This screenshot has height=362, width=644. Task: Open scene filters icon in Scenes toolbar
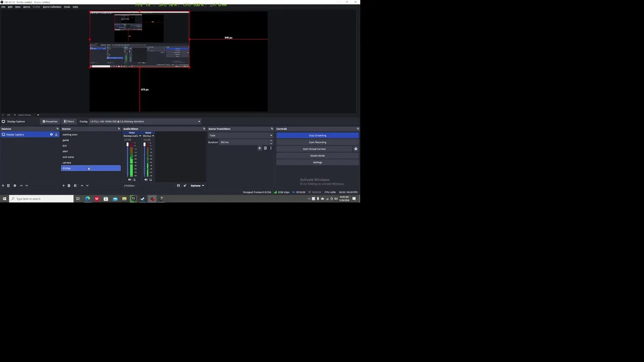pos(75,186)
